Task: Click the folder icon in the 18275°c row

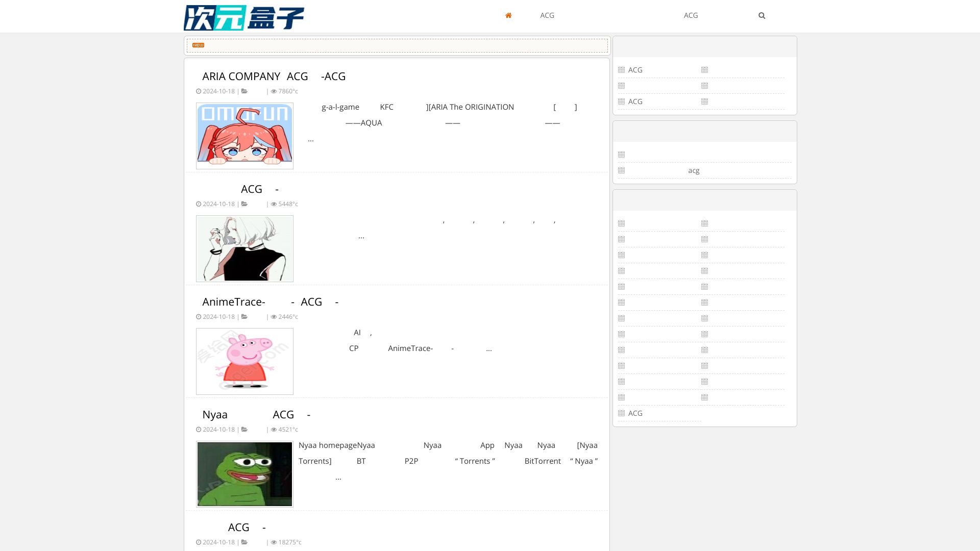Action: (x=244, y=542)
